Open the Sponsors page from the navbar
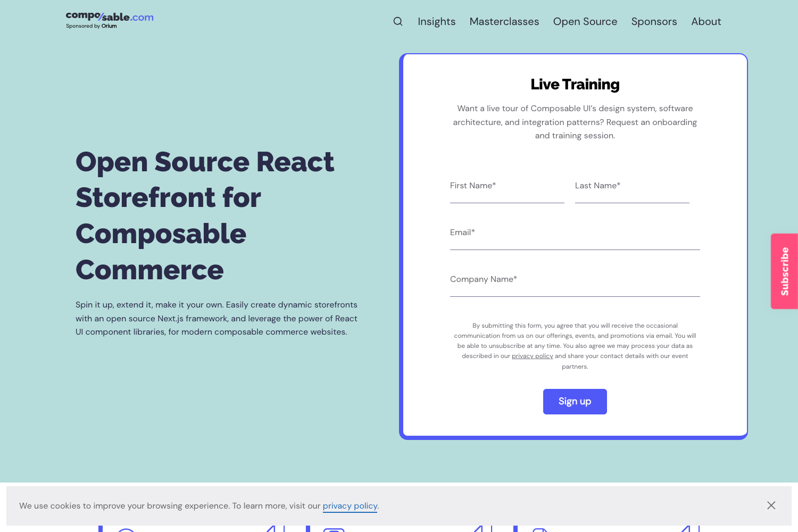This screenshot has width=798, height=532. click(x=654, y=21)
